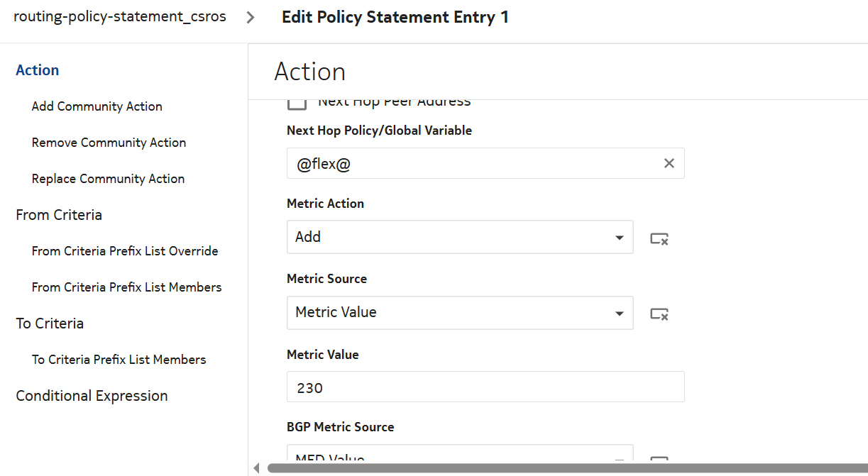Go to the Action section

tap(38, 70)
